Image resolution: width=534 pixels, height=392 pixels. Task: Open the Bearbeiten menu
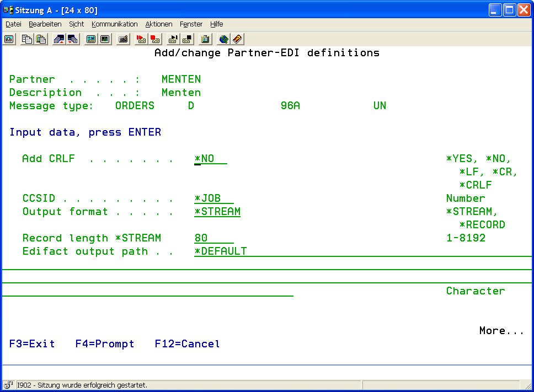pos(45,24)
